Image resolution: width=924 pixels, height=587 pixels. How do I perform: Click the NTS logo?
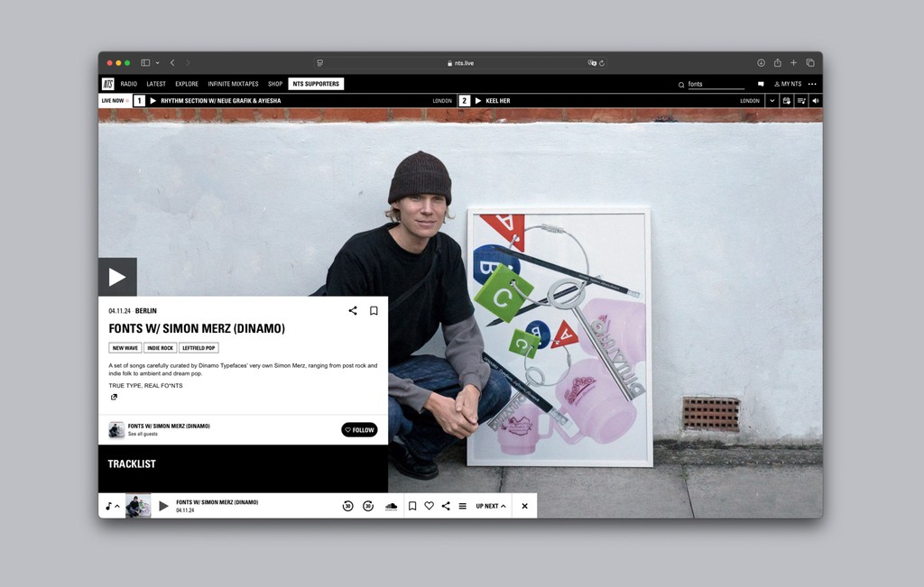(107, 83)
